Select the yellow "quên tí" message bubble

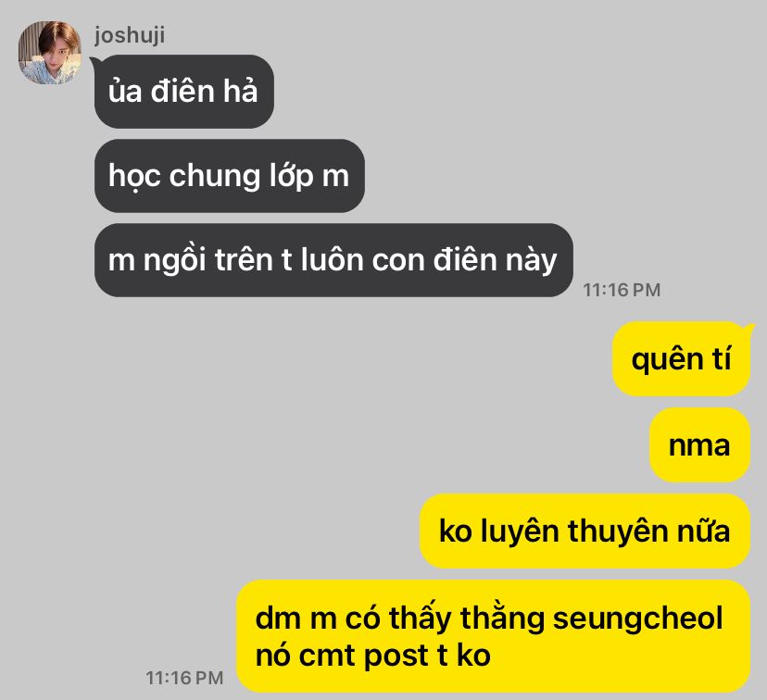tap(681, 359)
